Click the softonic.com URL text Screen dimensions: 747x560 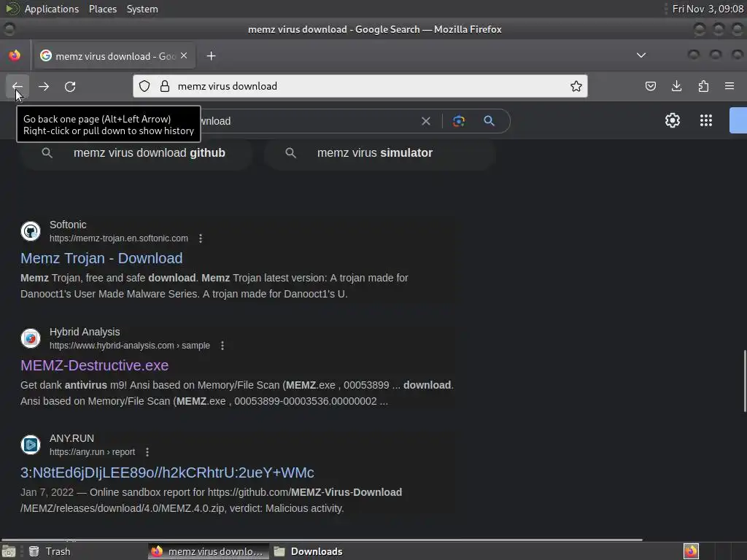[119, 238]
